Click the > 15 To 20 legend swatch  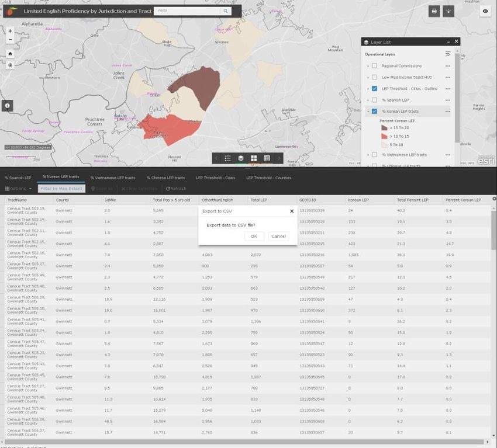(384, 127)
